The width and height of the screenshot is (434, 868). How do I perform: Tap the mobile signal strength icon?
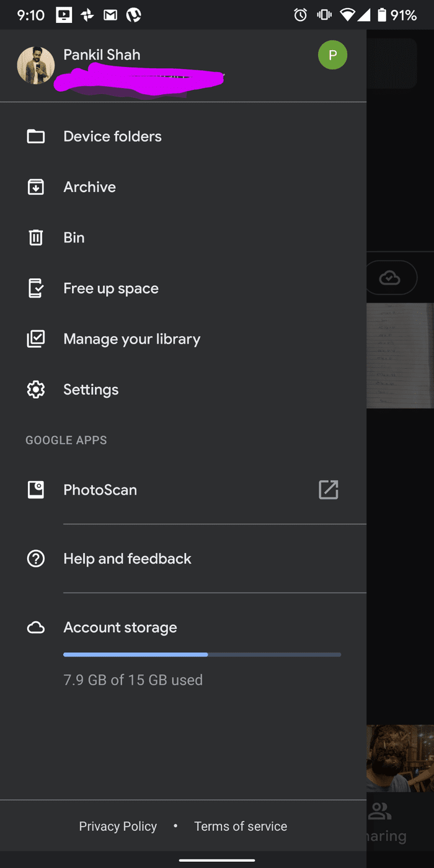pyautogui.click(x=365, y=15)
